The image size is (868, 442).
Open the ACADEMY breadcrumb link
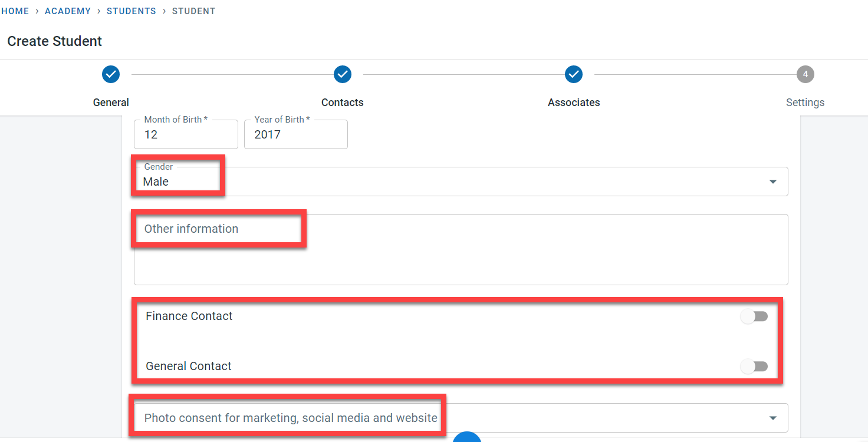point(68,11)
